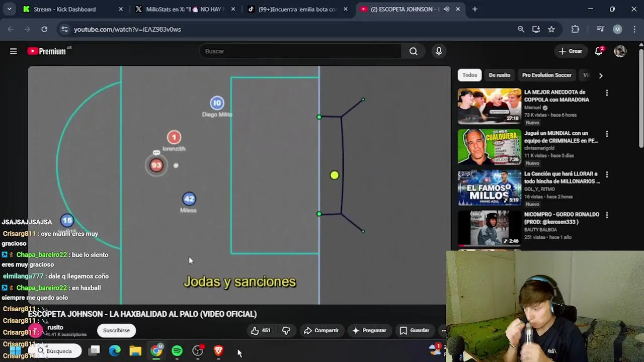644x362 pixels.
Task: Open title La Canción que hará LLORAR
Action: (x=562, y=177)
